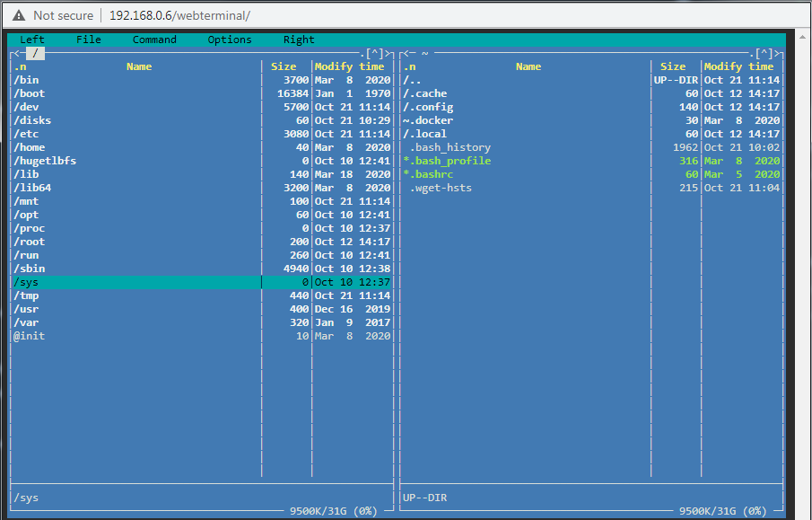Click left panel 9500K/31G disk usage

[x=334, y=511]
